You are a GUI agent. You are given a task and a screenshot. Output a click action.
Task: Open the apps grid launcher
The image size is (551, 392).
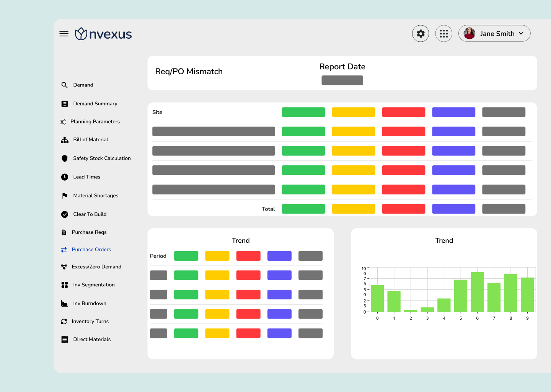pos(444,34)
